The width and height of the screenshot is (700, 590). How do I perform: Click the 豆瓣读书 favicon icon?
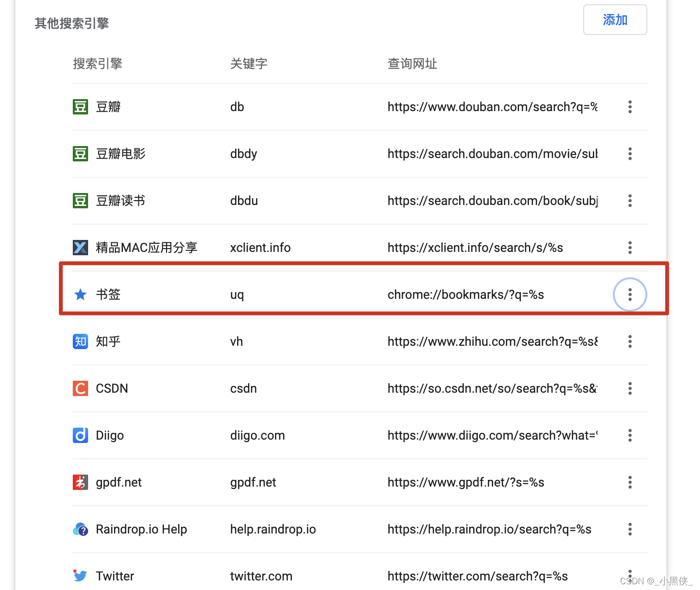point(80,201)
